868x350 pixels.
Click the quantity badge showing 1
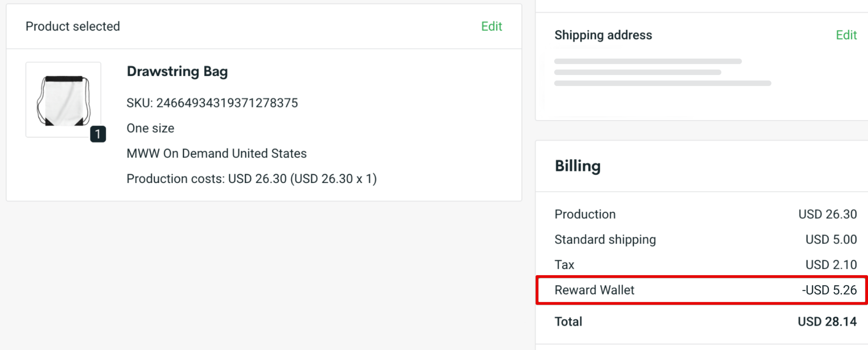[98, 134]
